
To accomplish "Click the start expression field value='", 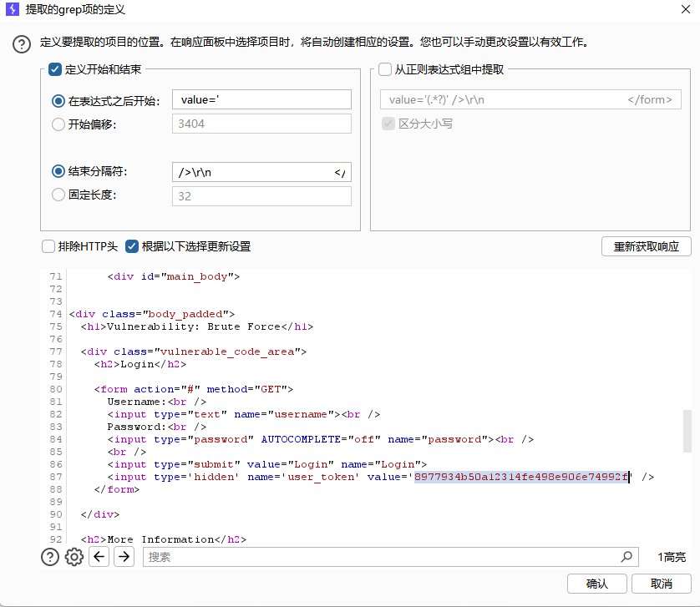I will click(x=261, y=99).
